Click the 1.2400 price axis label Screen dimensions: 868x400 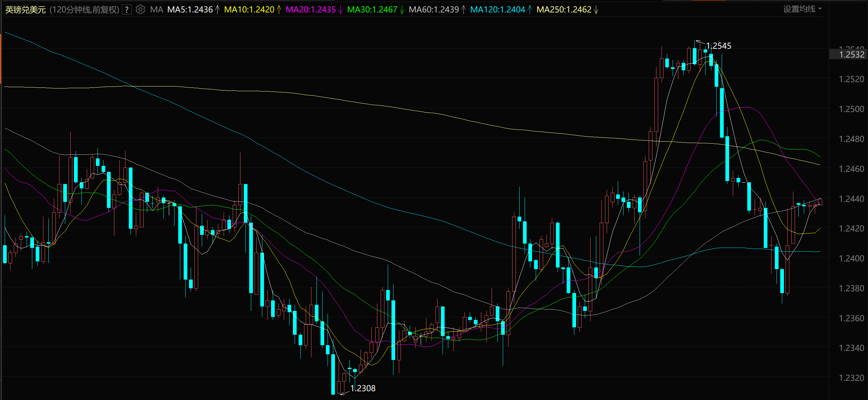[x=851, y=258]
